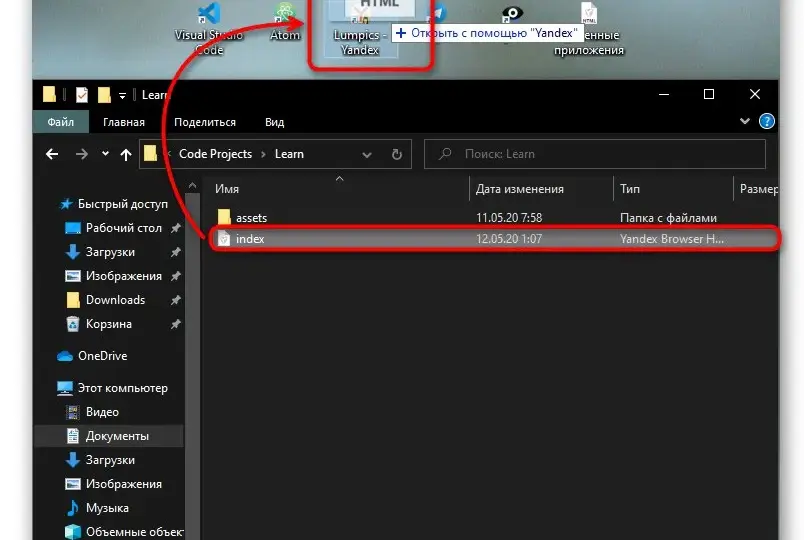This screenshot has width=812, height=540.
Task: Click the new folder icon in title bar
Action: (104, 95)
